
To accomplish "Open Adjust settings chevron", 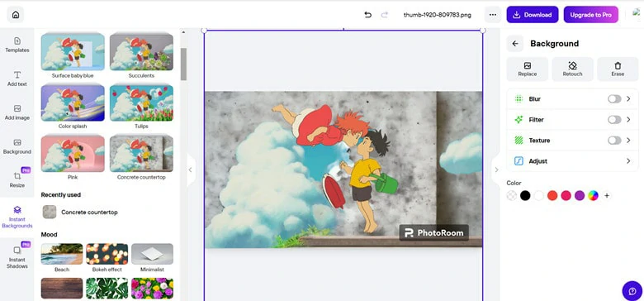I will 628,161.
